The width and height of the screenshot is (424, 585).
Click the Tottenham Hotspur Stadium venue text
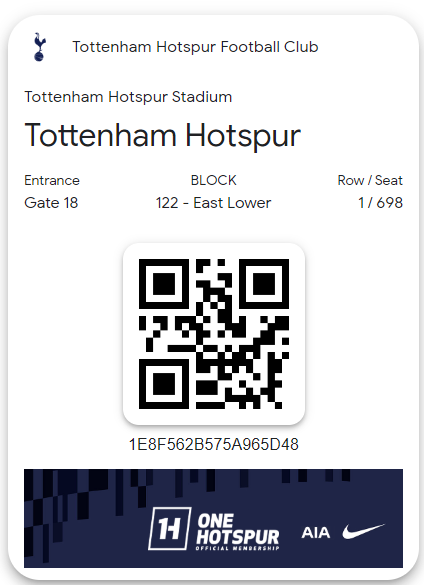[x=128, y=97]
